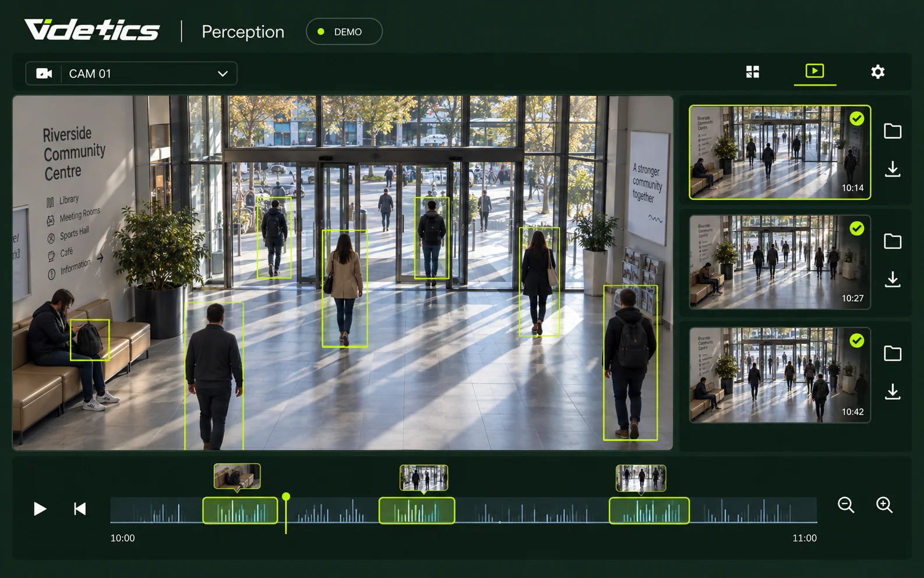This screenshot has width=924, height=578.
Task: Start video playback with the play button
Action: tap(40, 509)
